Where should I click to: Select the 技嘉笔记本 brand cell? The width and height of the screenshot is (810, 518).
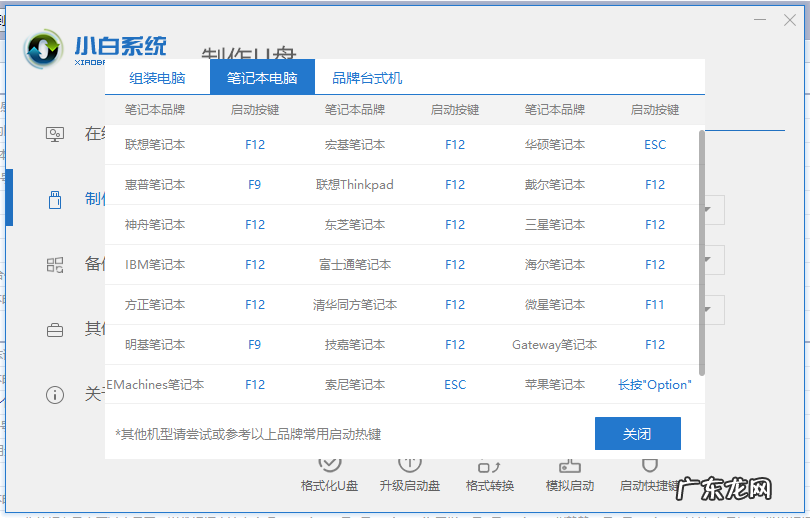[x=355, y=344]
